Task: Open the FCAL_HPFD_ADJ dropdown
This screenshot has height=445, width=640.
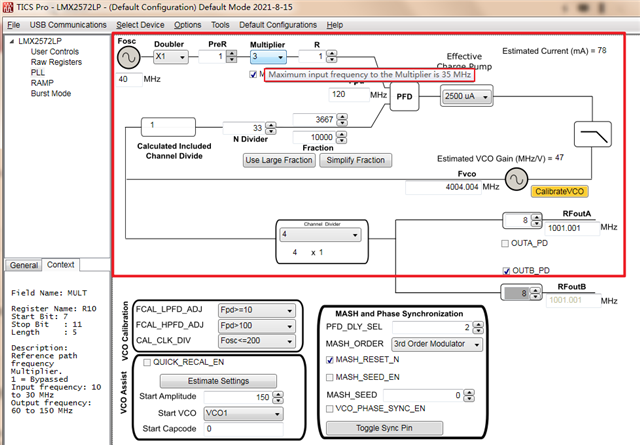Action: 257,326
